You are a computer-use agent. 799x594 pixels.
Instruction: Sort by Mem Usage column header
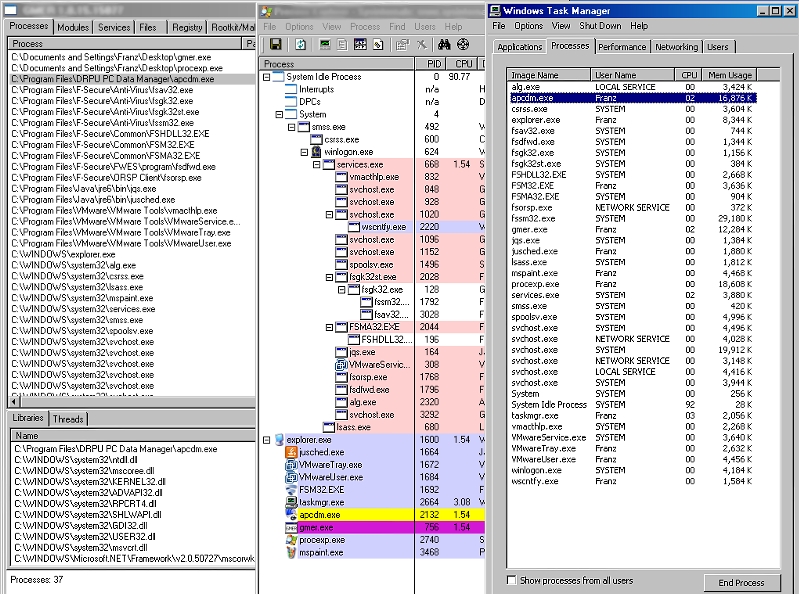728,75
